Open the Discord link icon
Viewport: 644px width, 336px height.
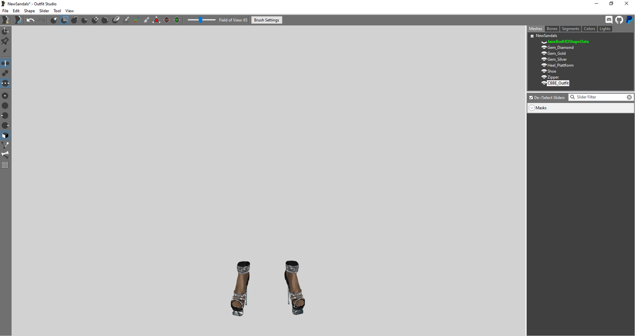[x=609, y=20]
